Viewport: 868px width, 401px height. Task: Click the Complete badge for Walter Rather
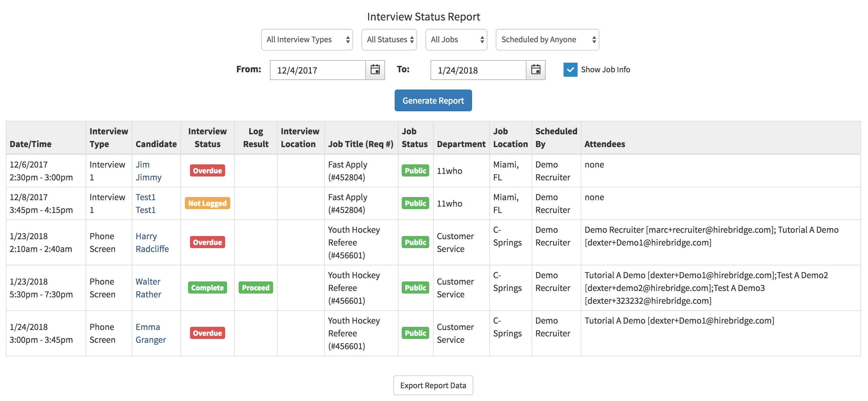[x=207, y=287]
